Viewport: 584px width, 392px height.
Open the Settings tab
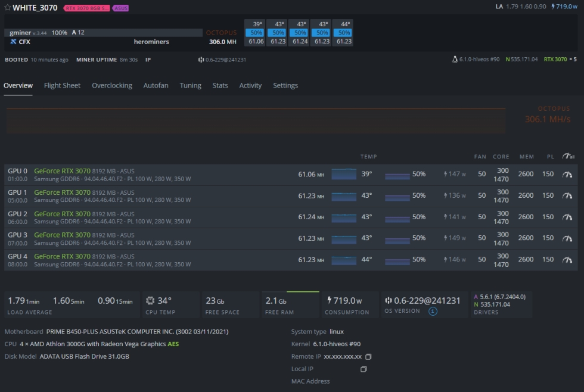[285, 86]
